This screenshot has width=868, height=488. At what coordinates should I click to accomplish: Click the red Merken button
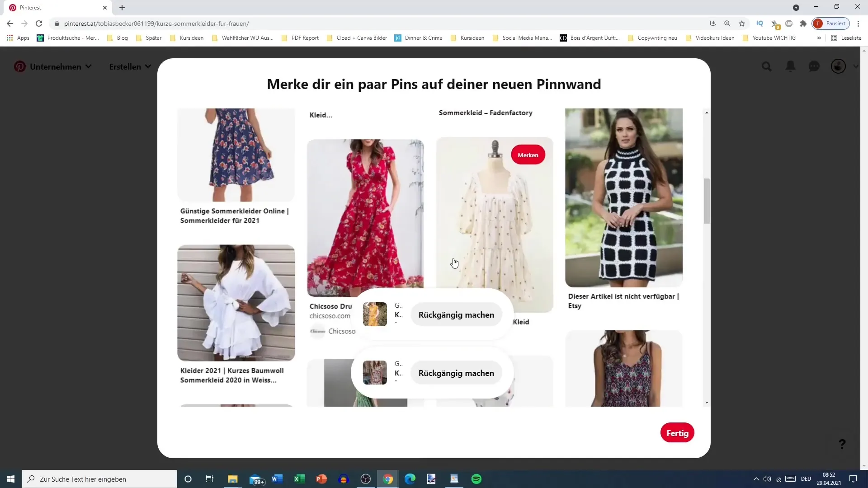click(528, 155)
